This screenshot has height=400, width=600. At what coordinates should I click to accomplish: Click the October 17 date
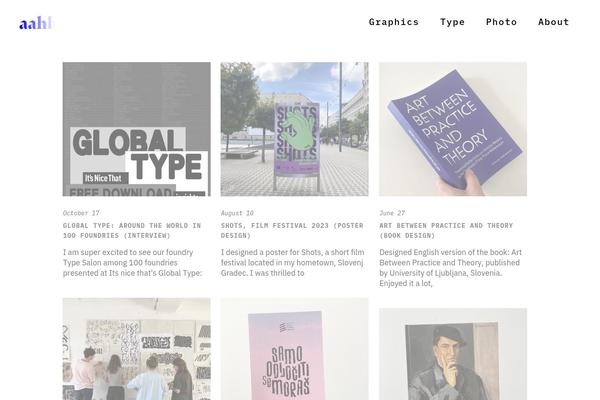(x=81, y=213)
